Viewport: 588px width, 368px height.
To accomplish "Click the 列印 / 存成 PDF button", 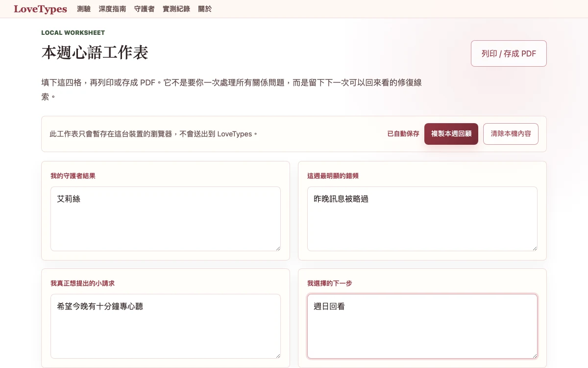I will [509, 53].
